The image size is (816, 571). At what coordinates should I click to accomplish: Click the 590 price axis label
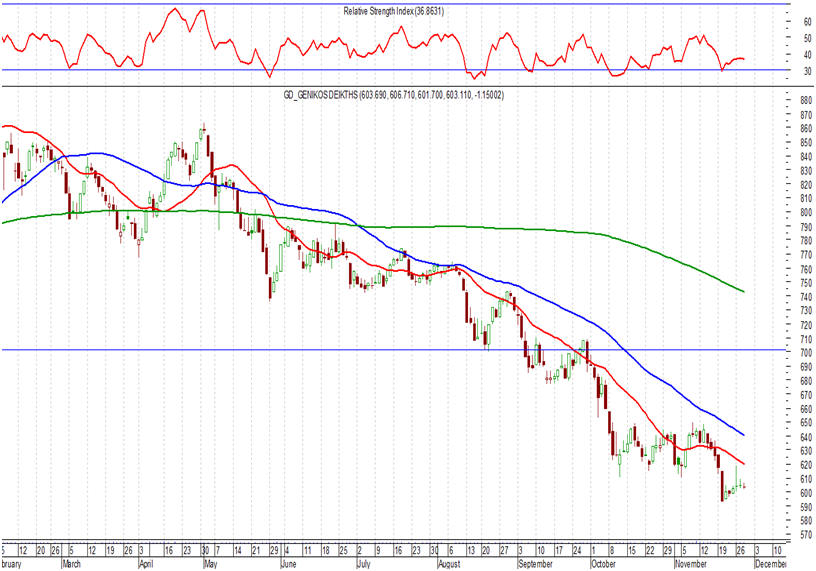(806, 507)
